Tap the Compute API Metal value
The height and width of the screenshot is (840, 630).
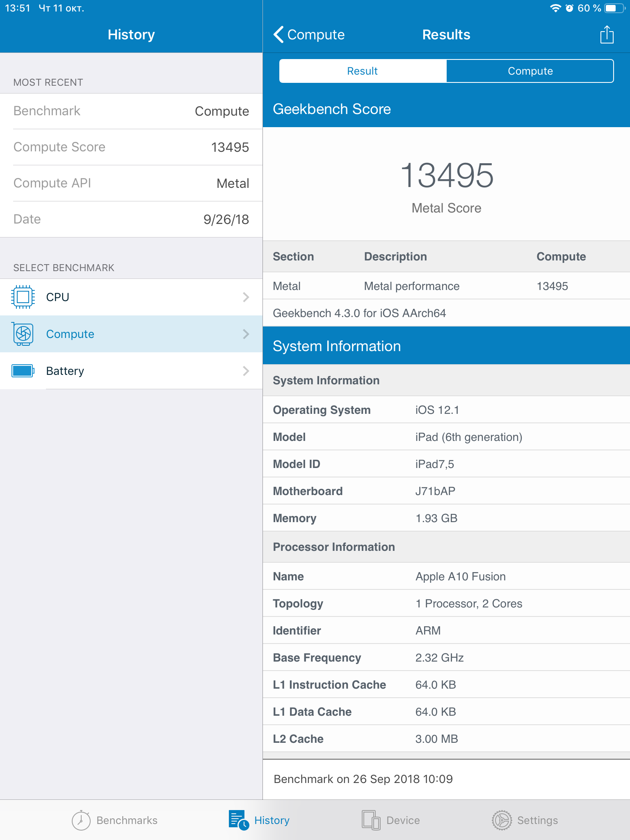[233, 183]
